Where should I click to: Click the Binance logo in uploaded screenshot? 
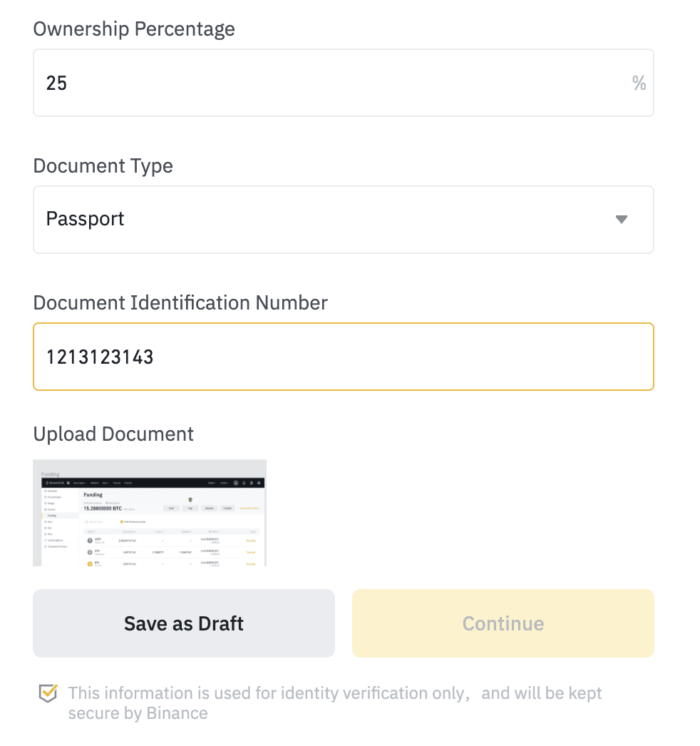coord(55,483)
